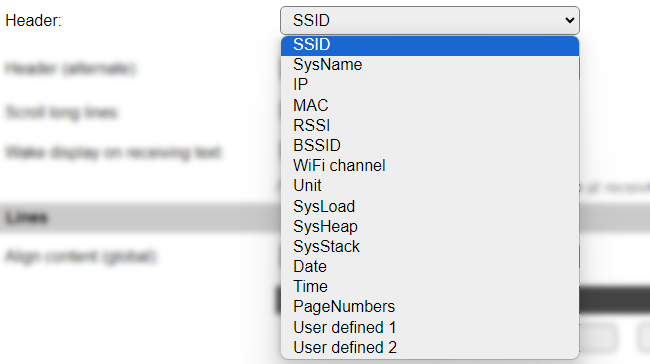Choose User defined 1
Image resolution: width=650 pixels, height=364 pixels.
click(430, 327)
